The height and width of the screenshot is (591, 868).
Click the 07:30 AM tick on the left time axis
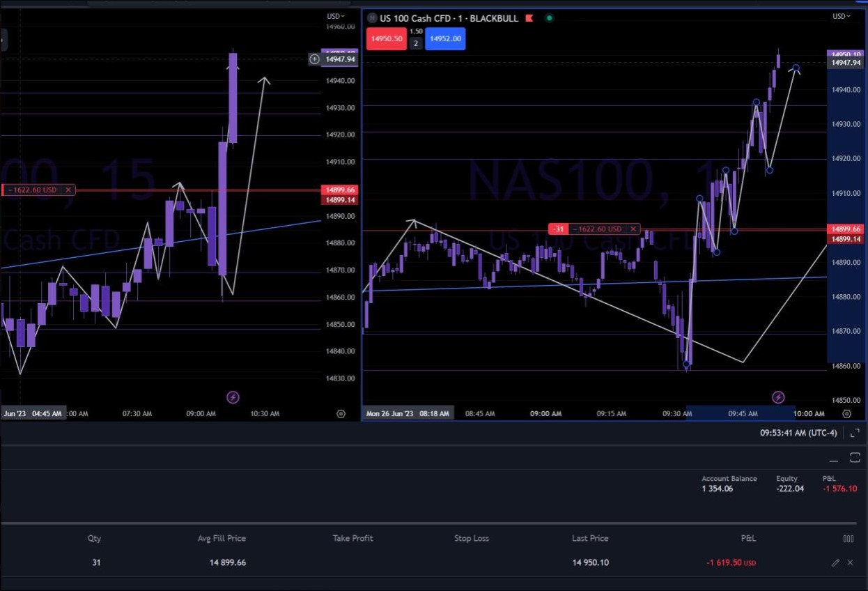click(x=137, y=413)
